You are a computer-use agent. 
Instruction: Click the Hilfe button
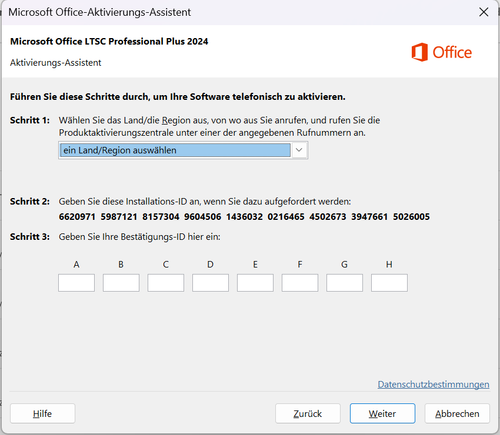(x=43, y=414)
